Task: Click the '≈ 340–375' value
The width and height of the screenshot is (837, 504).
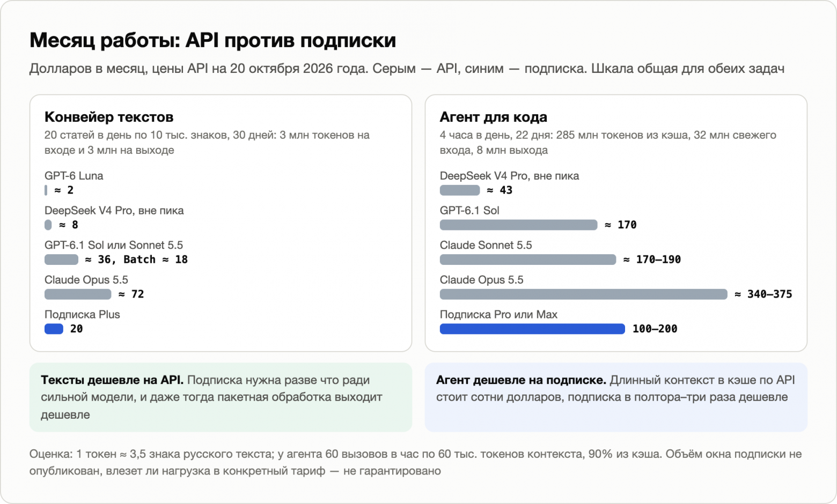Action: [763, 294]
